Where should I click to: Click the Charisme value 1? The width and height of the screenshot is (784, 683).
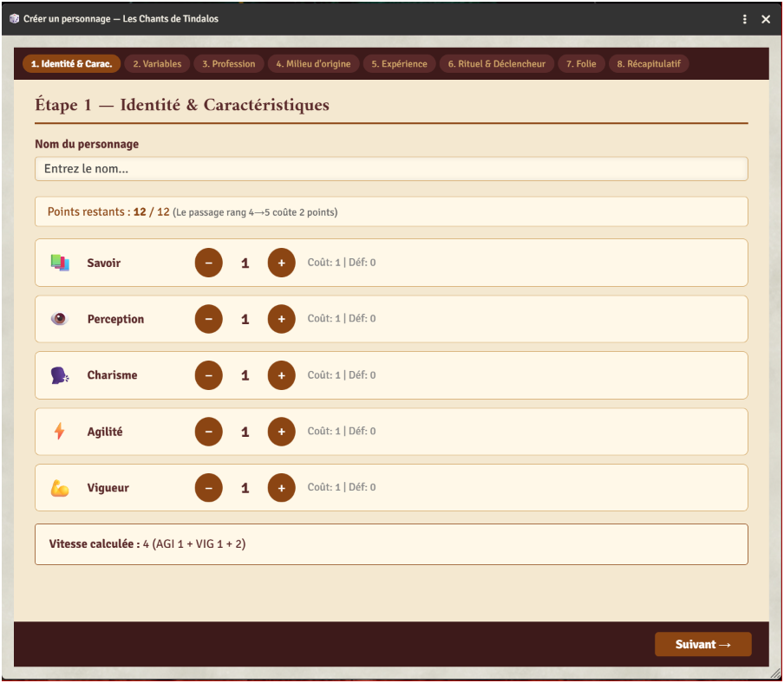[x=245, y=375]
